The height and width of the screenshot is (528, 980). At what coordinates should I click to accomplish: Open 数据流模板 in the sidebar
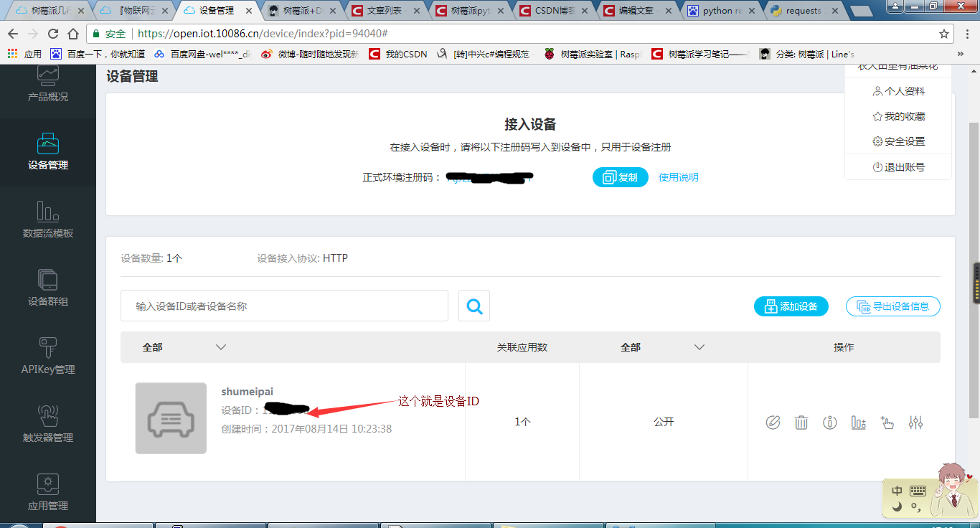(48, 220)
